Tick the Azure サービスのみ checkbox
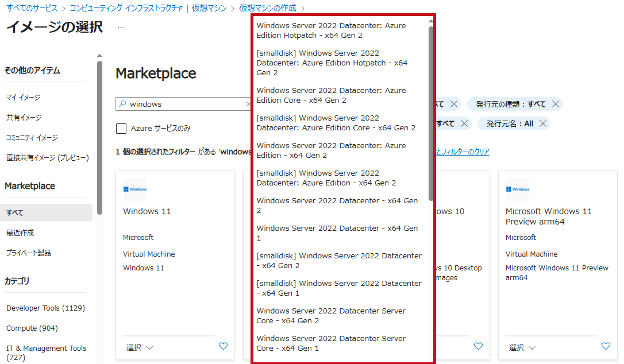The height and width of the screenshot is (364, 624). pyautogui.click(x=121, y=128)
